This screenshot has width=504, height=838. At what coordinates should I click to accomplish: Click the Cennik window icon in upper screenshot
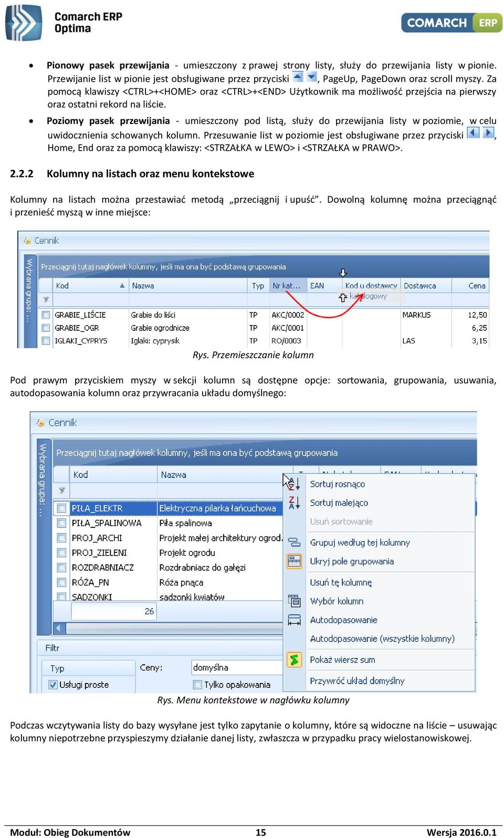pos(27,240)
